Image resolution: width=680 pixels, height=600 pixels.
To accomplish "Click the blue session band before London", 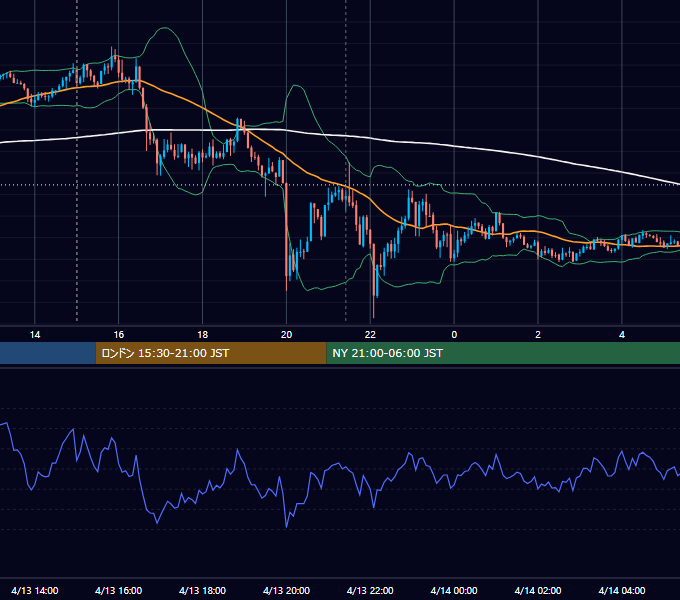I will coord(48,353).
